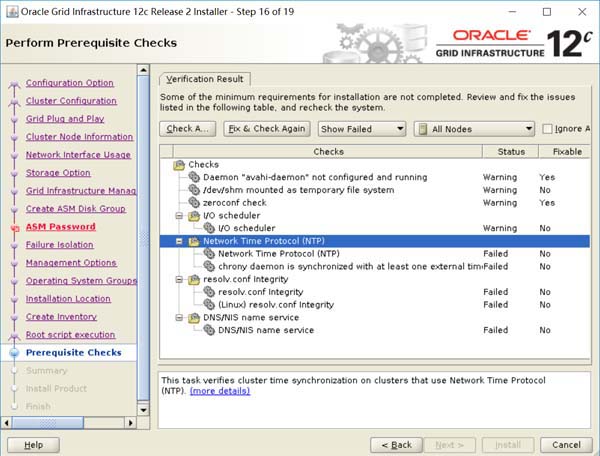The width and height of the screenshot is (600, 456).
Task: Click the nodes icon in All Nodes dropdown
Action: (x=423, y=129)
